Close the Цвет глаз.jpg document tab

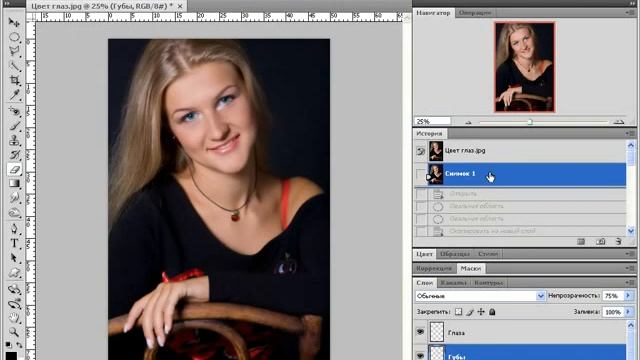[180, 6]
